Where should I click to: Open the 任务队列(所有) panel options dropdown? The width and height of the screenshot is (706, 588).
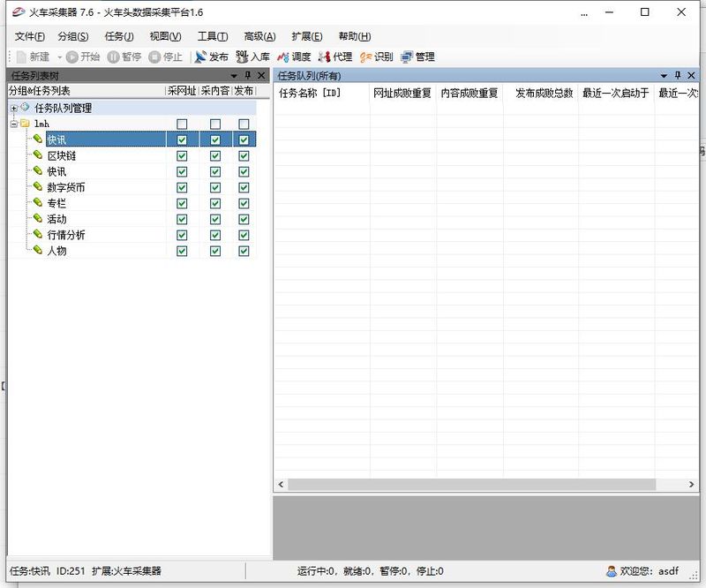[664, 76]
